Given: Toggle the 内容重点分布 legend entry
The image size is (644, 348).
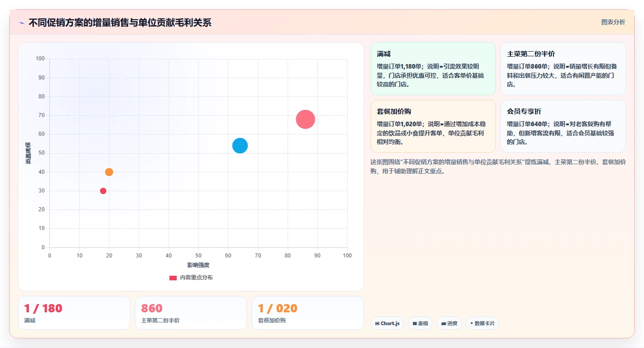Looking at the screenshot, I should (x=191, y=278).
